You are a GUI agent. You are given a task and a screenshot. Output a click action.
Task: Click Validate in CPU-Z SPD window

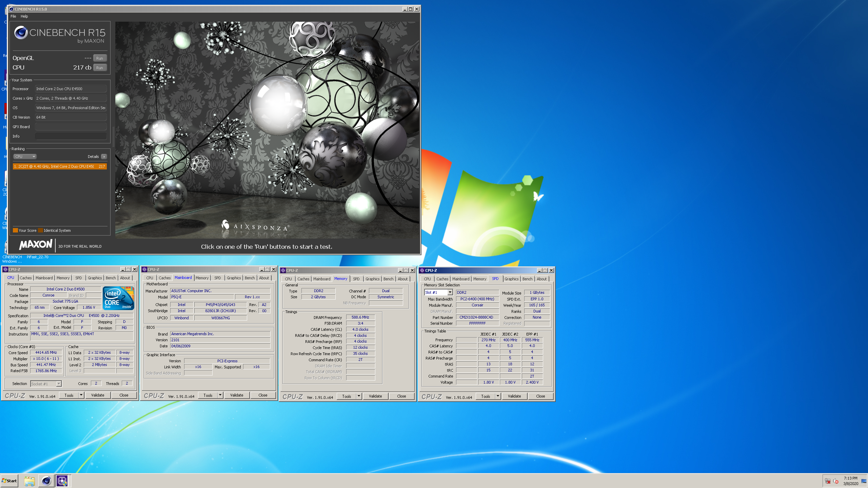514,396
